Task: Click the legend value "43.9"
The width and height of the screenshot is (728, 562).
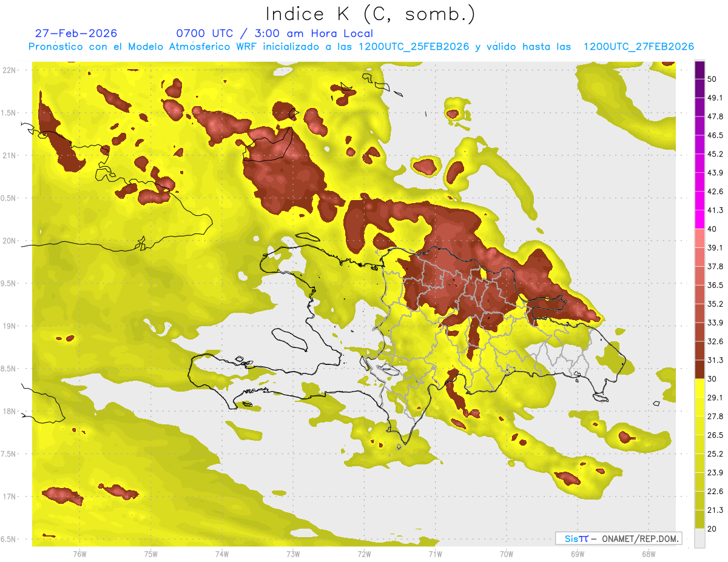Action: point(715,173)
